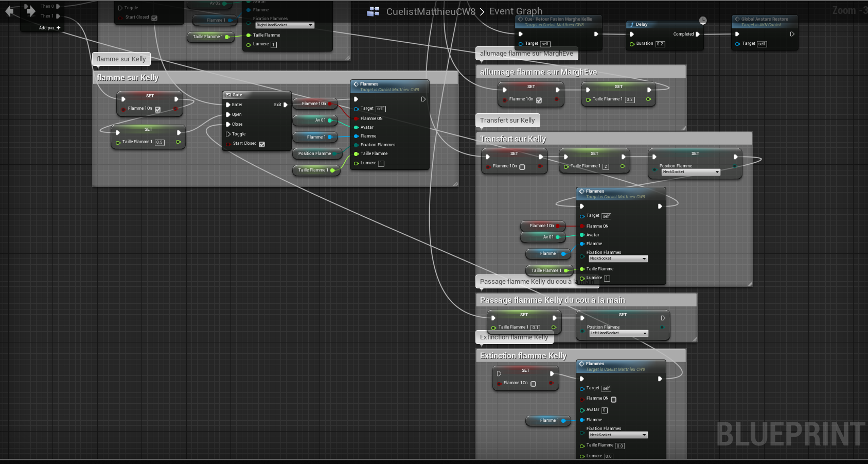This screenshot has height=464, width=868.
Task: Click Taille Flamme 1 field in allumage sur MarghEve
Action: [630, 100]
